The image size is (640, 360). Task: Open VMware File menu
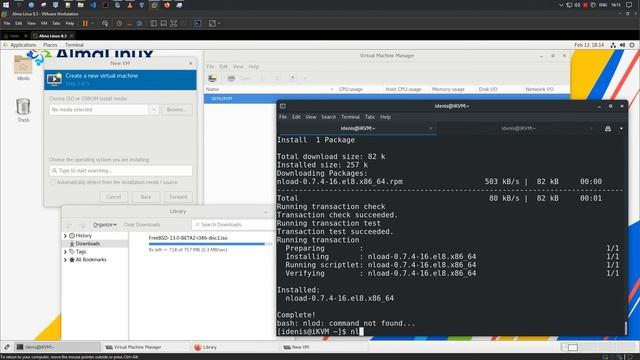[x=7, y=23]
